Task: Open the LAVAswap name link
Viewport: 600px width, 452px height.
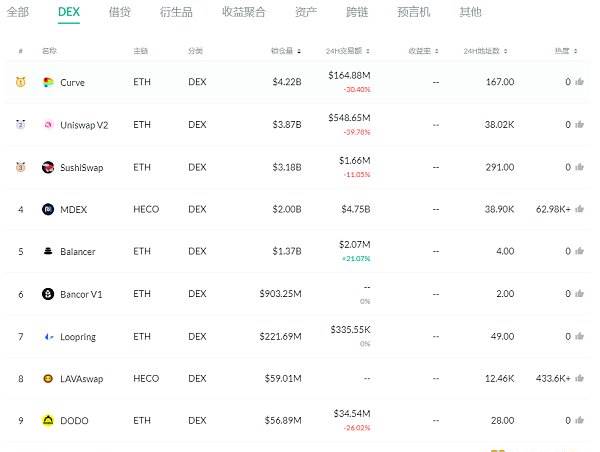Action: (x=82, y=379)
